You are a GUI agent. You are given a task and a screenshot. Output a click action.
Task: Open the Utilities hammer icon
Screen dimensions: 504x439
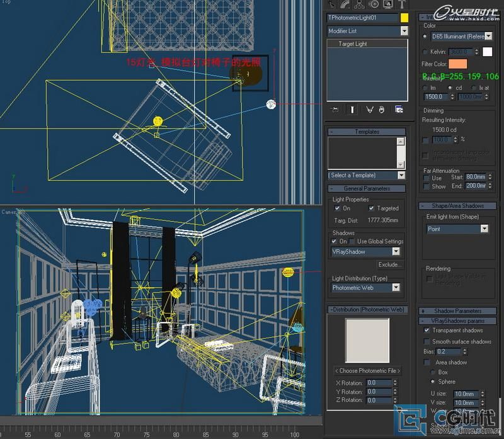pos(401,5)
